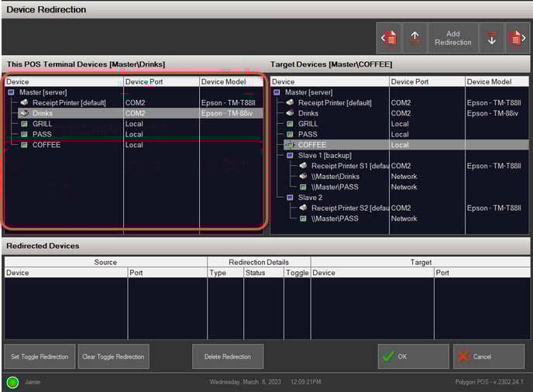Click Clear Toggle Redirection button

[x=114, y=356]
